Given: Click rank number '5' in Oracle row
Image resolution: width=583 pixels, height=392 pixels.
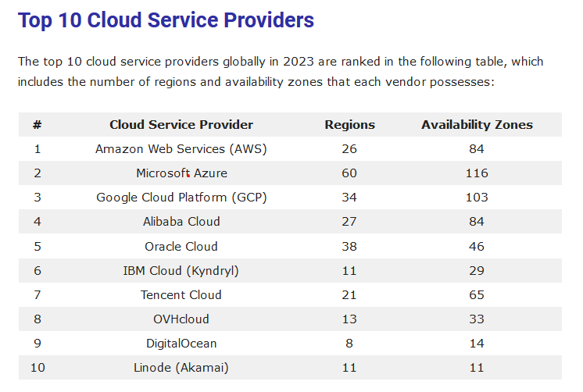Looking at the screenshot, I should pyautogui.click(x=38, y=246).
